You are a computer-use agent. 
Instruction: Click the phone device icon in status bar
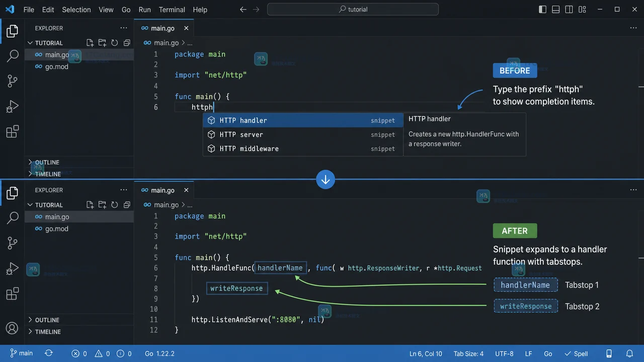point(609,353)
